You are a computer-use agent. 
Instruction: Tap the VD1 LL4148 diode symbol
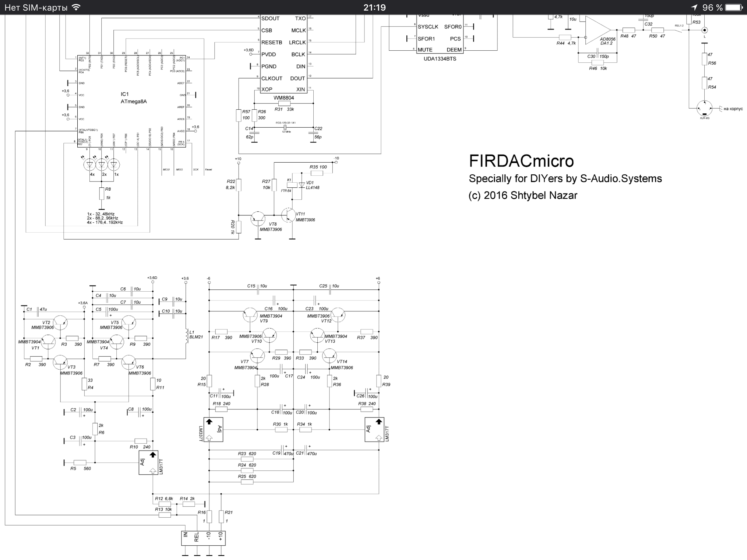coord(302,185)
